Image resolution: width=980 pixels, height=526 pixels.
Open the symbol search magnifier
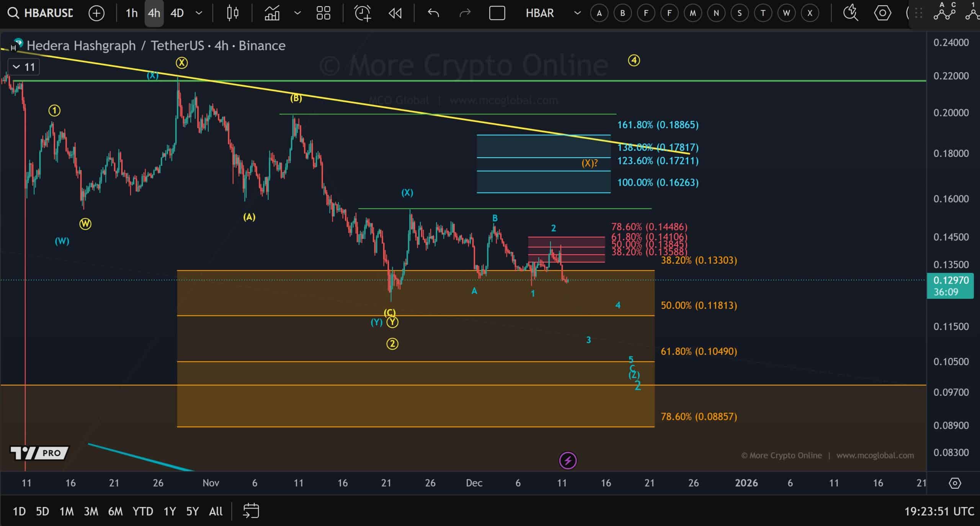[x=14, y=13]
